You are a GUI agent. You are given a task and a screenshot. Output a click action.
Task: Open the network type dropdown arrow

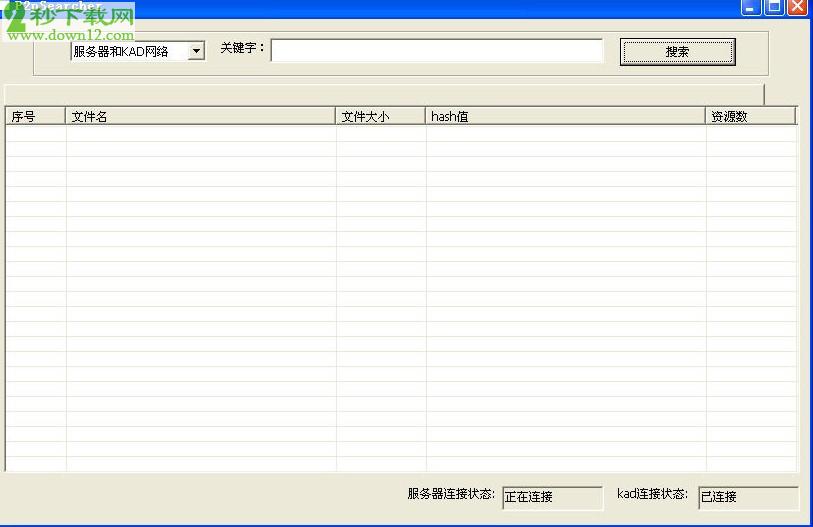pyautogui.click(x=196, y=51)
